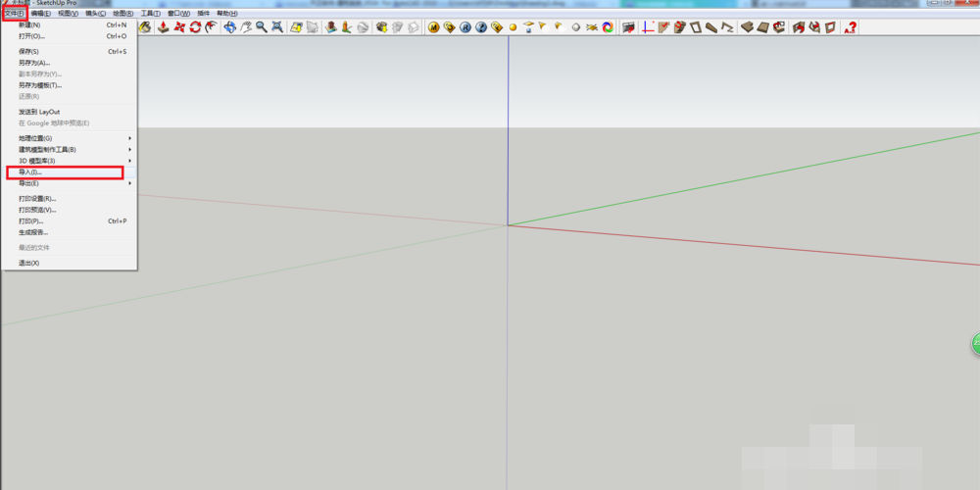Choose 保存(S) in the File menu

[70, 51]
